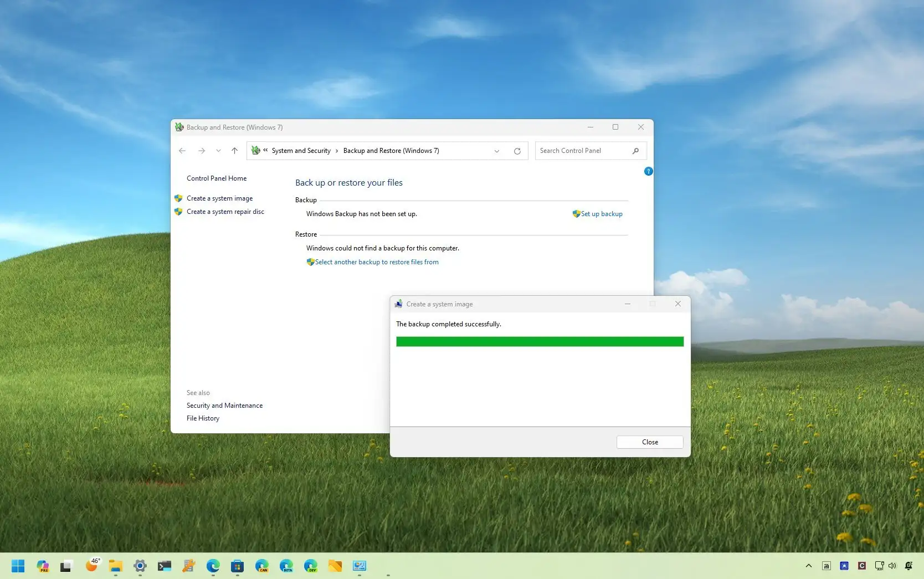Open File History link
Screen dimensions: 924x579
[203, 418]
